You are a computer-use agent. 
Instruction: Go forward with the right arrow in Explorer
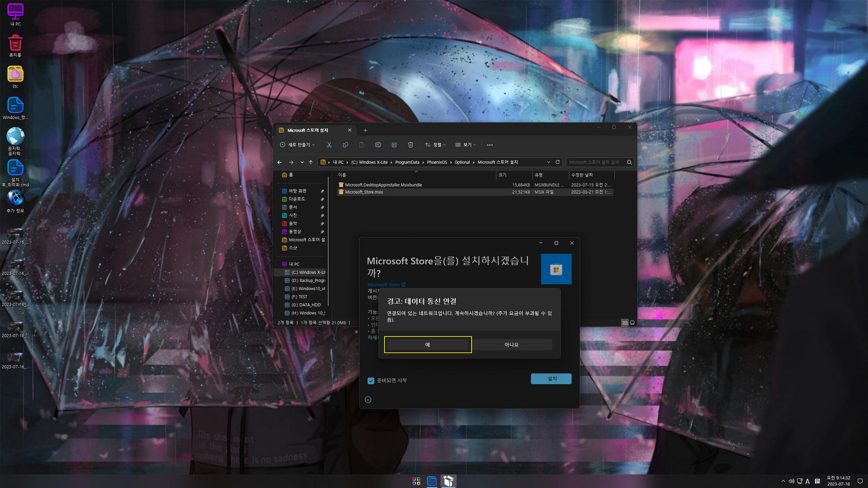(x=291, y=162)
